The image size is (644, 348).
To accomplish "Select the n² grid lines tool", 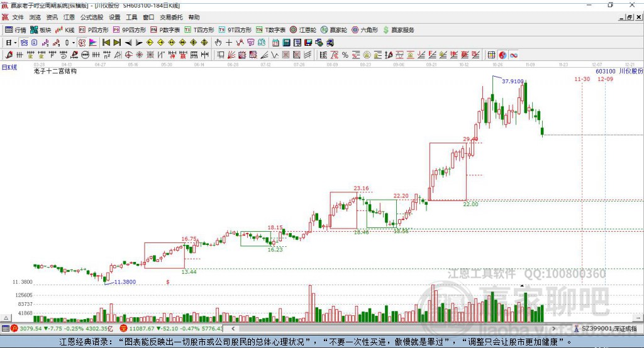I will pyautogui.click(x=107, y=55).
